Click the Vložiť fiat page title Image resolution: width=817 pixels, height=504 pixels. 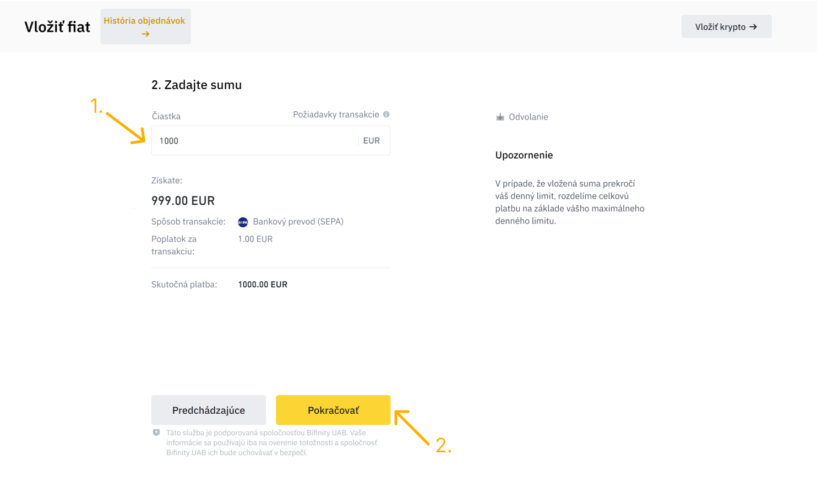tap(57, 27)
